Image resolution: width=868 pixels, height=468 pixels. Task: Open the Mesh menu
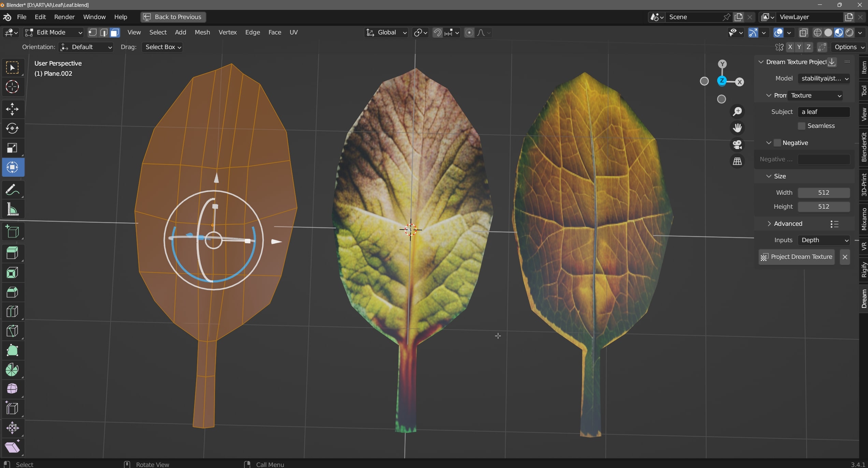202,32
